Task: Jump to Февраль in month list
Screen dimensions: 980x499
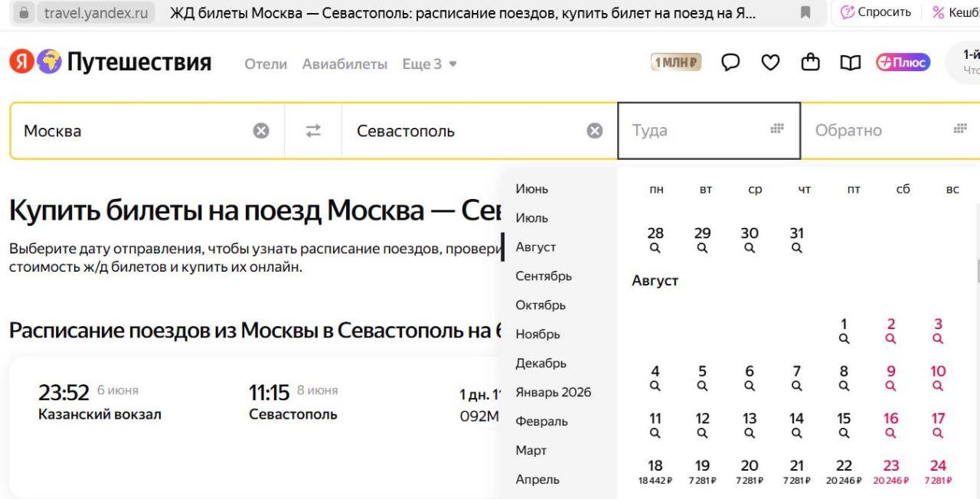Action: tap(541, 422)
